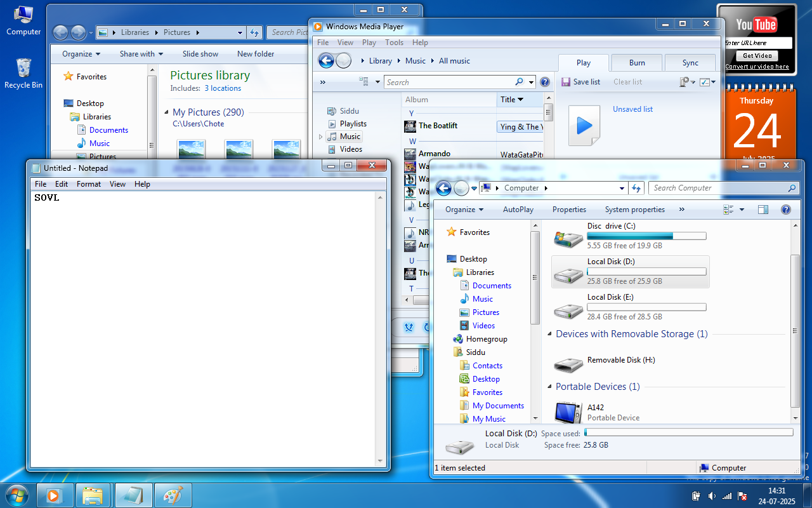Open Share with dropdown in Pictures window
Screen dimensions: 812x508
[x=141, y=54]
